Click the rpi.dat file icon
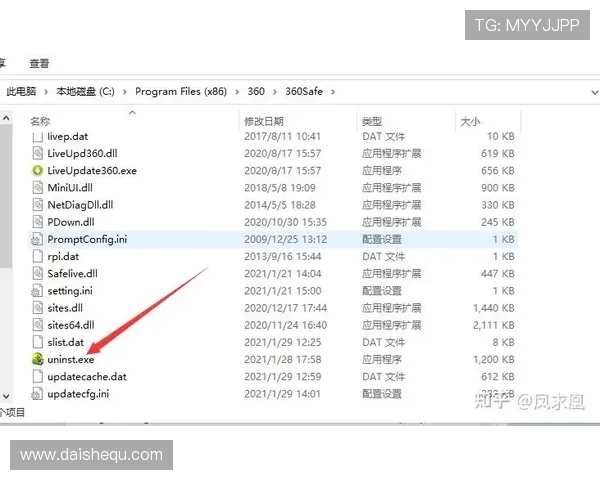 tap(38, 256)
